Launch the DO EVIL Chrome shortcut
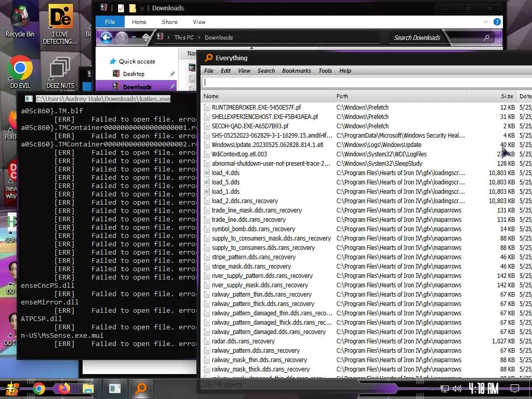This screenshot has height=399, width=532. (20, 72)
